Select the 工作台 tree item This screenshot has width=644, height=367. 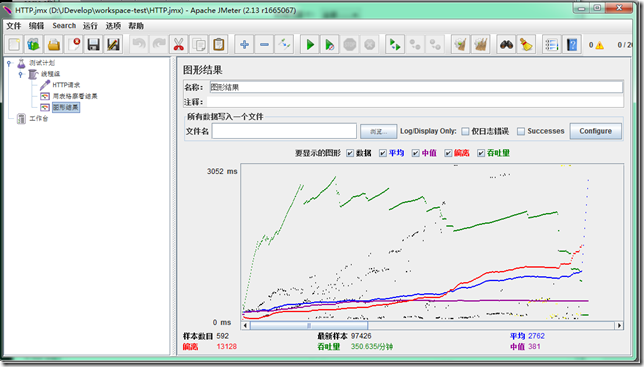coord(39,119)
